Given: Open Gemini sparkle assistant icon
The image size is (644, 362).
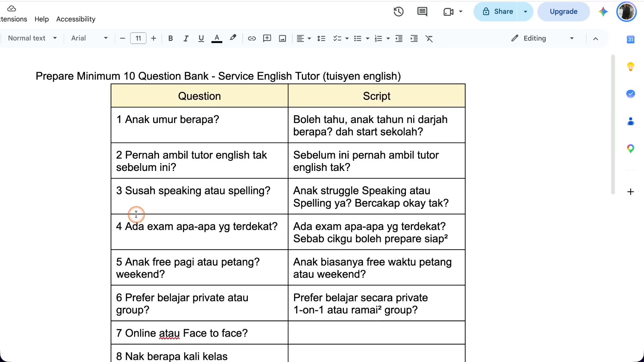Looking at the screenshot, I should pyautogui.click(x=603, y=12).
